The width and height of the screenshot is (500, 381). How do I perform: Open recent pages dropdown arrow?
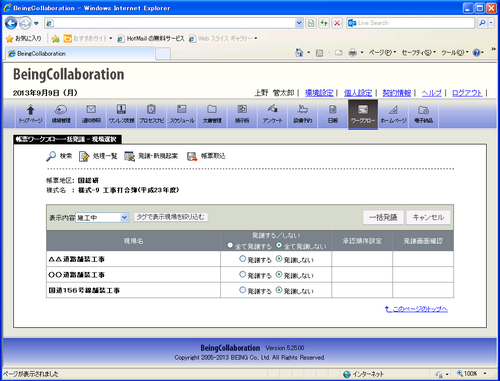pos(36,23)
